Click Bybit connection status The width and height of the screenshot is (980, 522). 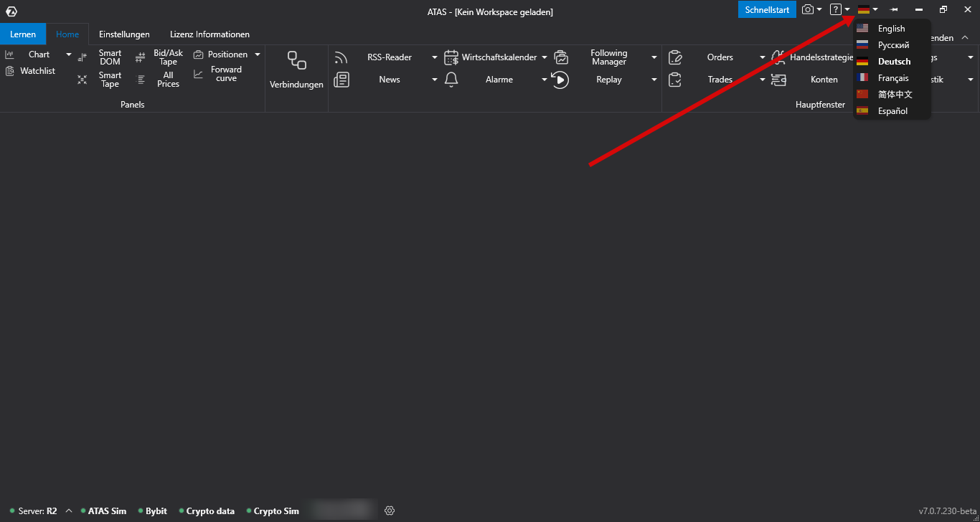[153, 511]
